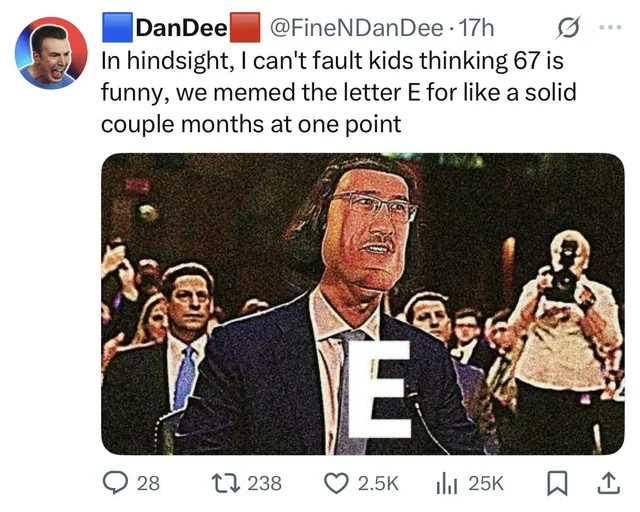Open the three-dot more options menu
This screenshot has height=512, width=640.
[x=611, y=28]
